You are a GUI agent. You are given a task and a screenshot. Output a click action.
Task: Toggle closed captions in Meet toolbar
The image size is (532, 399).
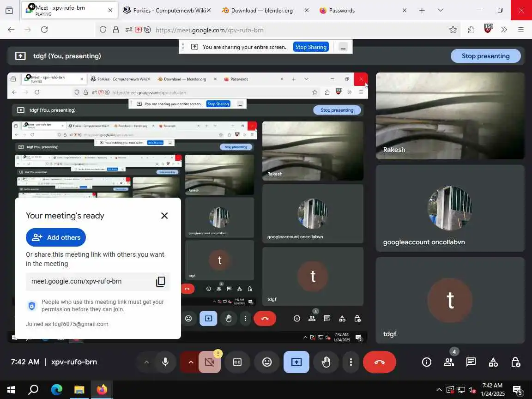tap(237, 362)
